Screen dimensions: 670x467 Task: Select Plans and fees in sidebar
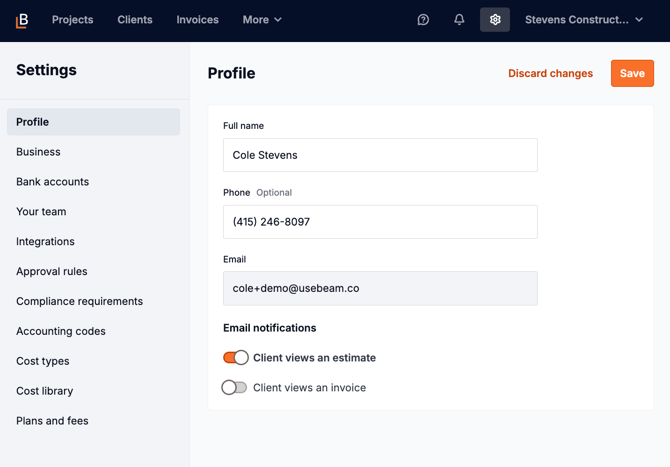pos(52,421)
